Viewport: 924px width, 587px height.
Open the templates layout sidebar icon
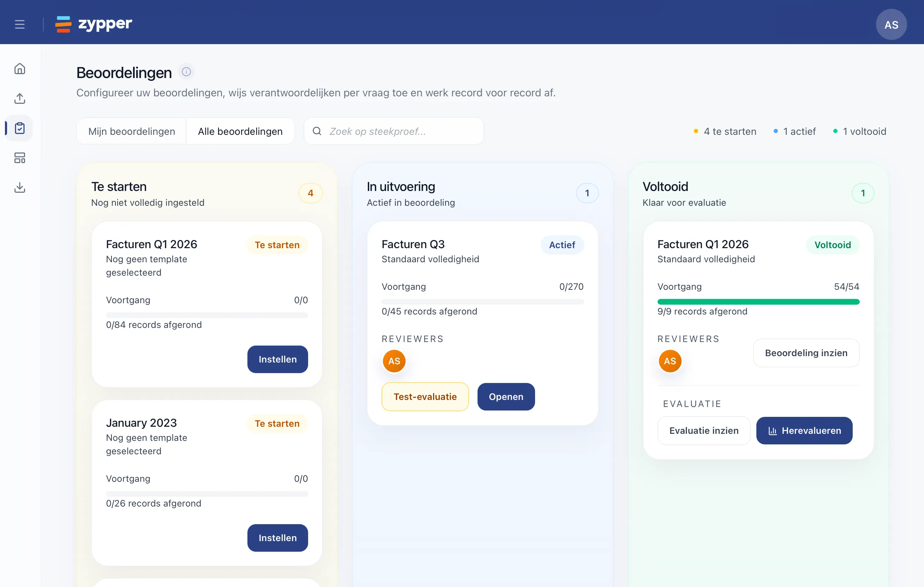click(x=19, y=158)
